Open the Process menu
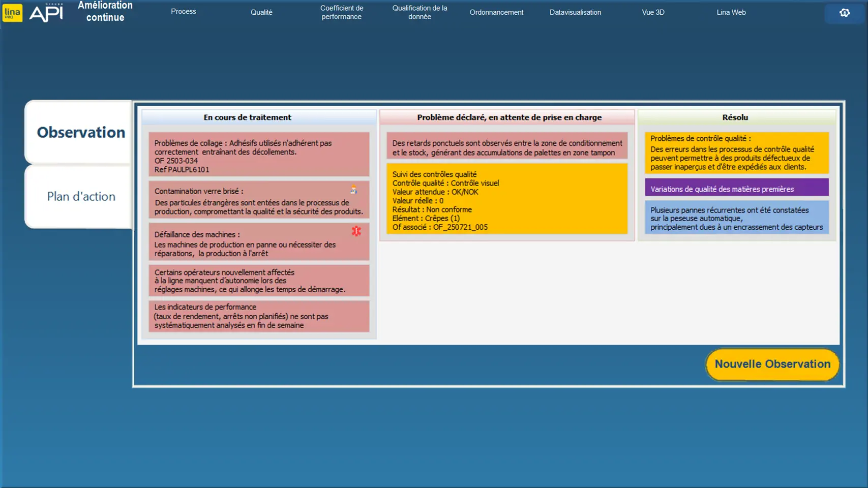 tap(183, 12)
